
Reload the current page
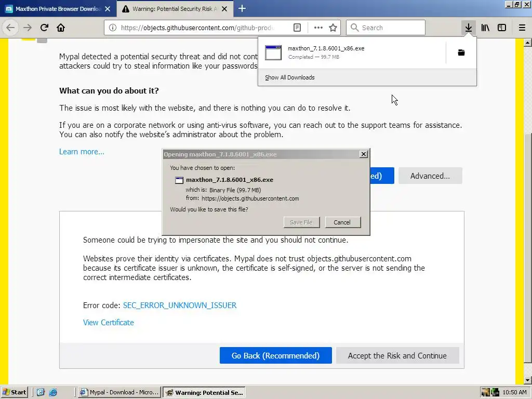(x=44, y=28)
